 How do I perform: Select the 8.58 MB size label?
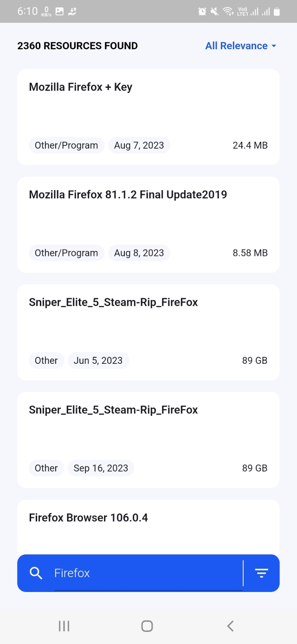pyautogui.click(x=250, y=253)
